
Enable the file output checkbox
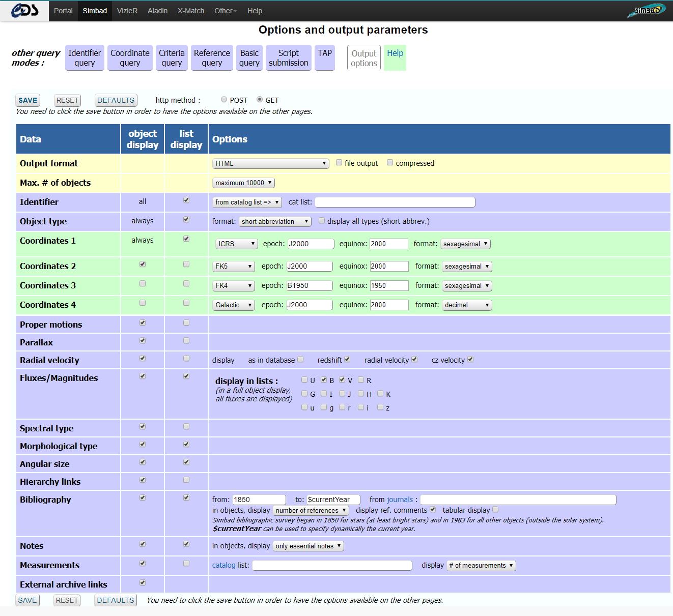tap(339, 163)
